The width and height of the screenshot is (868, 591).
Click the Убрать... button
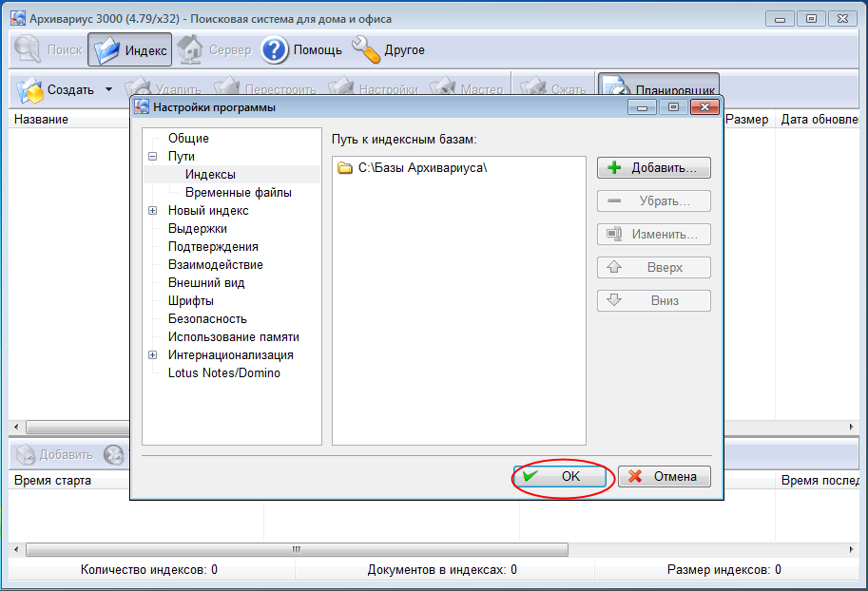(x=654, y=200)
